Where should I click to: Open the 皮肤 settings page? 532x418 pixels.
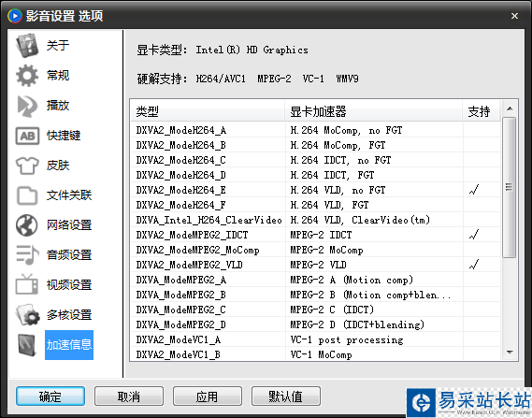58,166
